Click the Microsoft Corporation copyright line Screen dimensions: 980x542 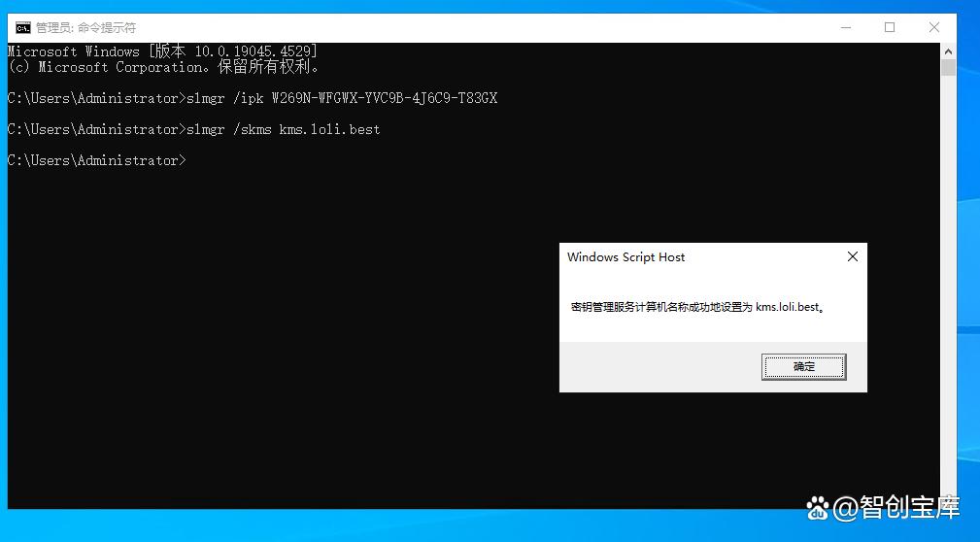(163, 67)
